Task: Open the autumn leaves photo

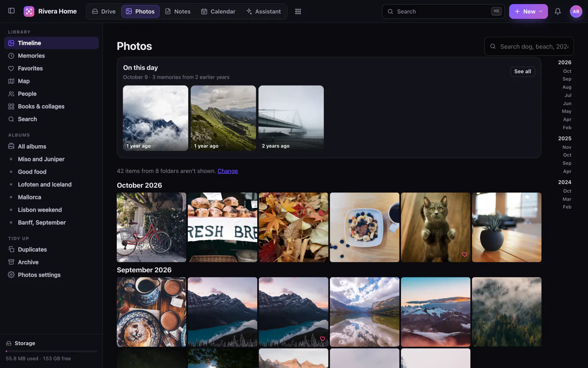Action: point(294,227)
